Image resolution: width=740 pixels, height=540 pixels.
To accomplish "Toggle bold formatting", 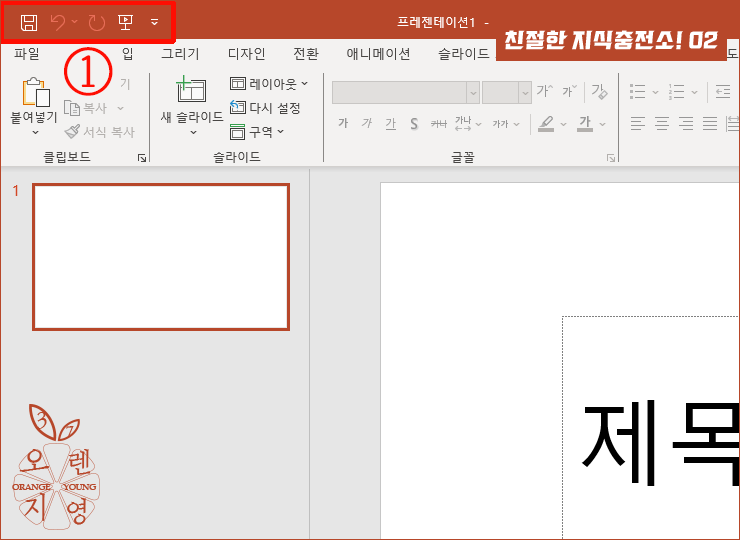I will click(x=343, y=124).
